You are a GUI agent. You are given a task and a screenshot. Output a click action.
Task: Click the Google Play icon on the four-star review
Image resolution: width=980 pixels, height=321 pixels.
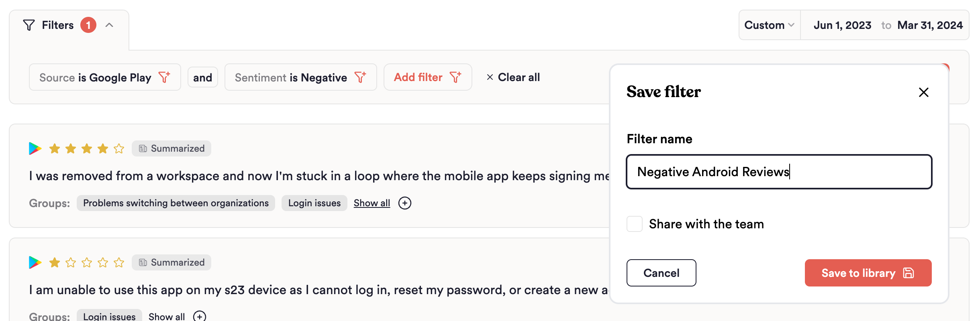(35, 148)
